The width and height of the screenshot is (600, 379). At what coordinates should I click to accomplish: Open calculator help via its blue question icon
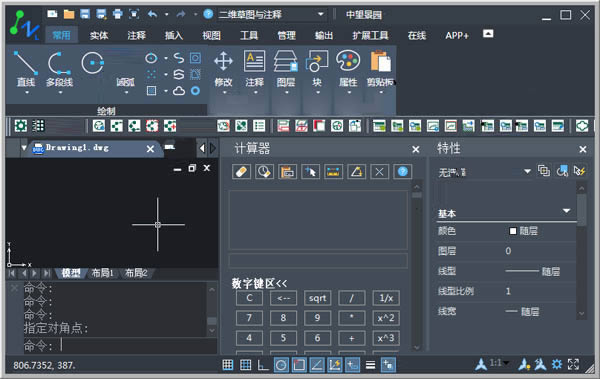[x=402, y=172]
